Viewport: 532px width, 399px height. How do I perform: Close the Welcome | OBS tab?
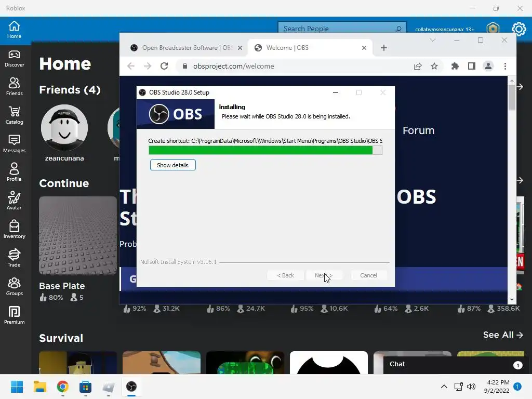(x=364, y=48)
